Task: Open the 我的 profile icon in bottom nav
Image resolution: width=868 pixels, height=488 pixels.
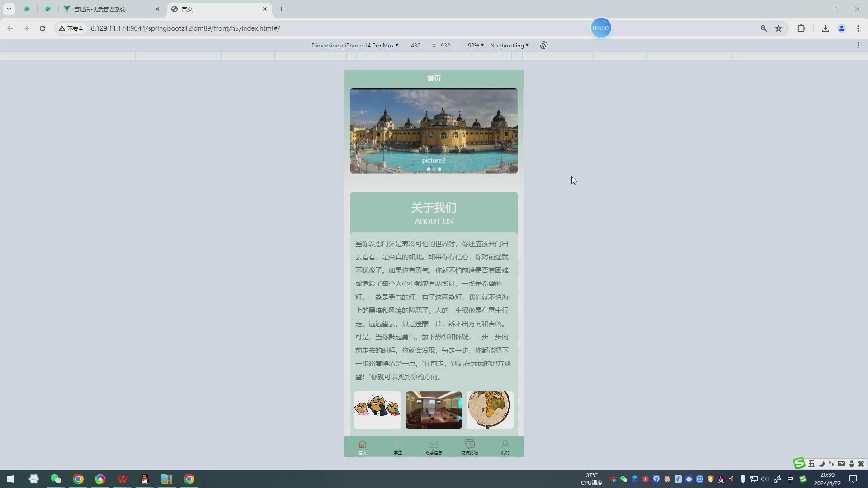Action: point(505,447)
